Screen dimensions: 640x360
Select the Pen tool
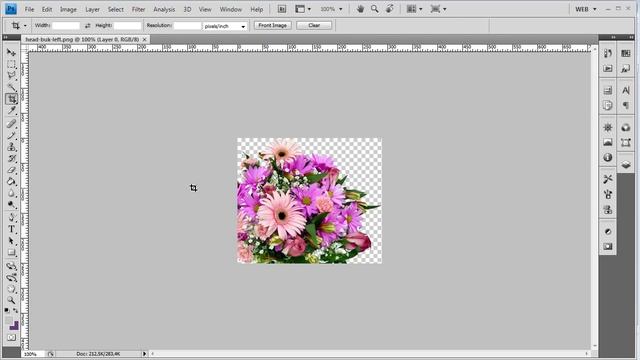pos(11,218)
